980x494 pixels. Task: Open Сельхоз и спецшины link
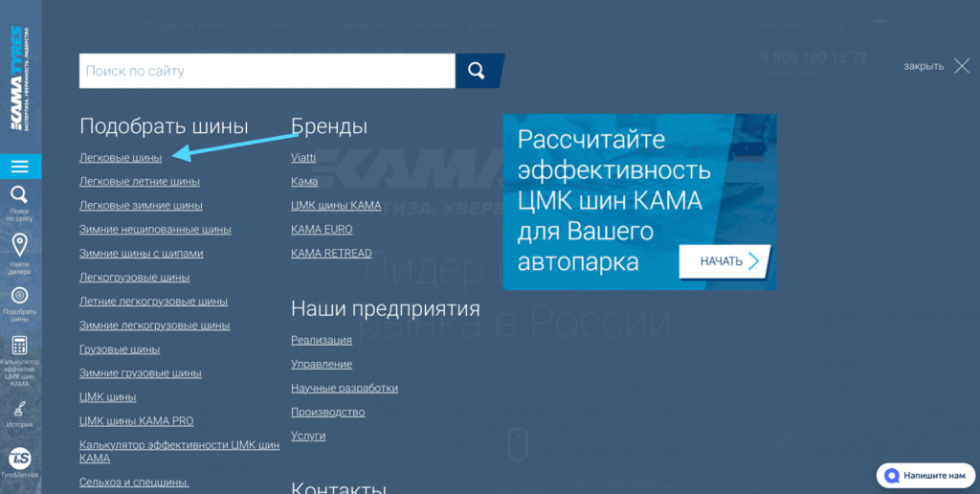click(134, 483)
